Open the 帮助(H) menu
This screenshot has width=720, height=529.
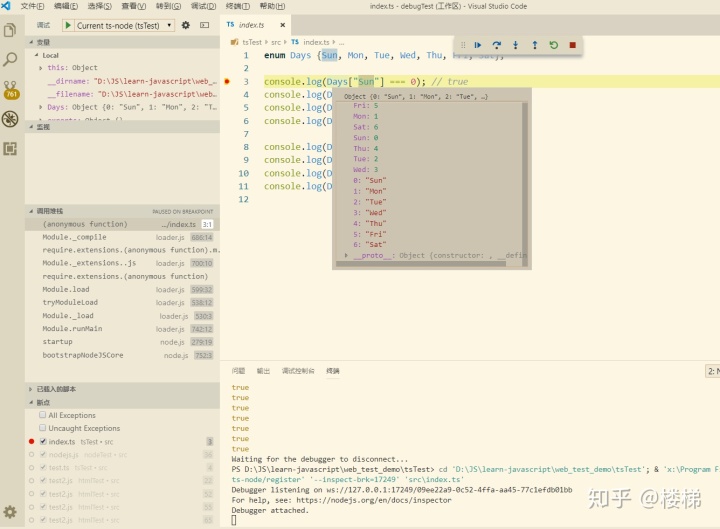[x=272, y=6]
